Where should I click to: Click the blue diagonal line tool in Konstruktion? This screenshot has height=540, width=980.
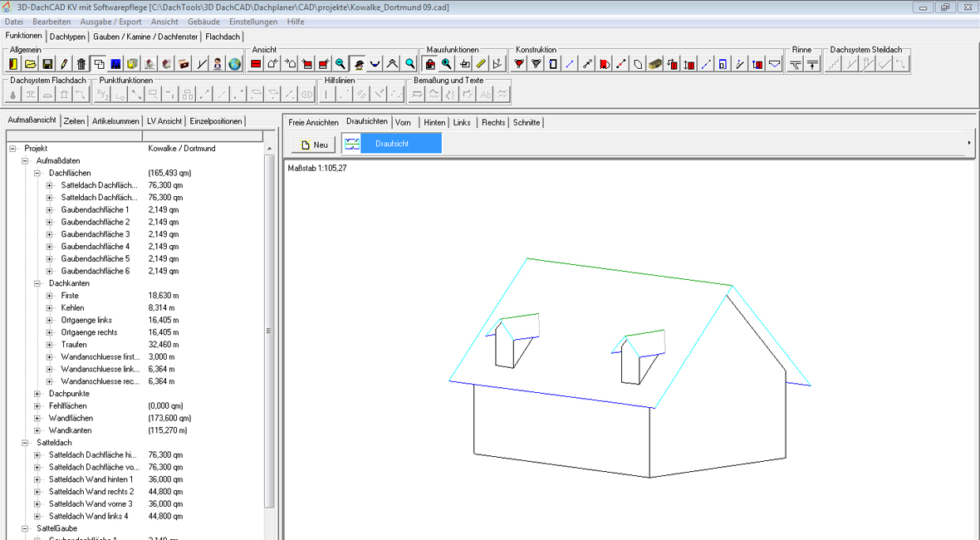pos(570,64)
